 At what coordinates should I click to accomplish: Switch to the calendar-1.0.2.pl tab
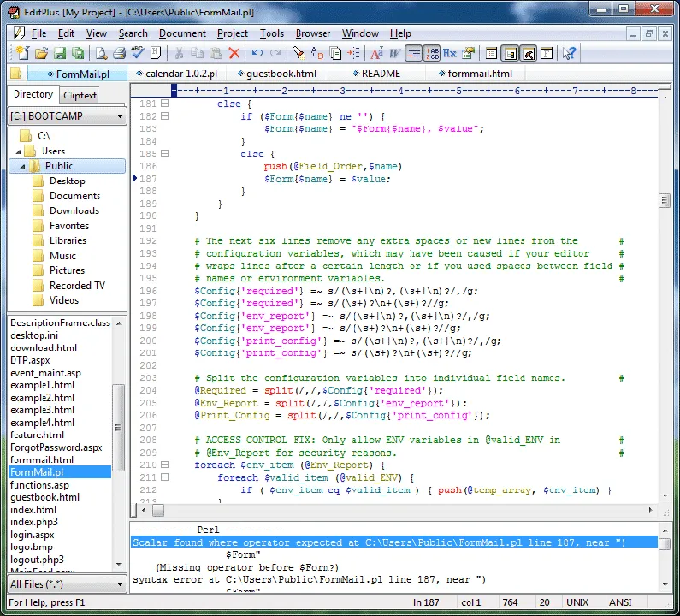177,74
